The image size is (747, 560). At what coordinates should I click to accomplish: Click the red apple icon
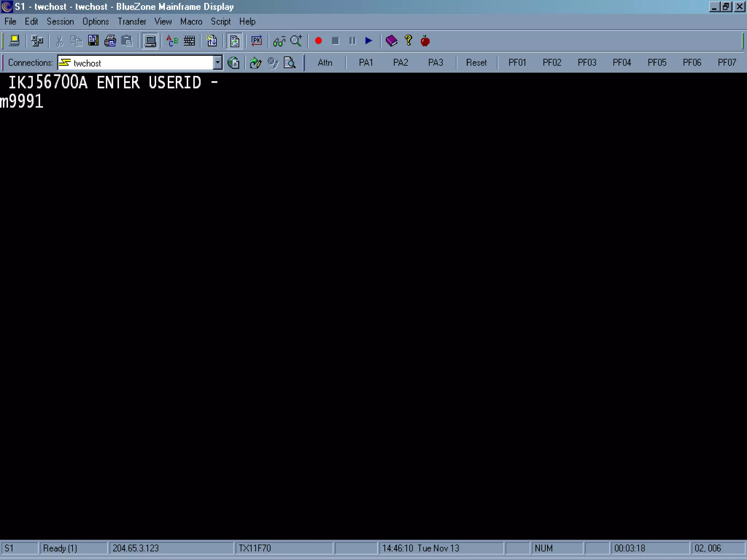coord(425,41)
